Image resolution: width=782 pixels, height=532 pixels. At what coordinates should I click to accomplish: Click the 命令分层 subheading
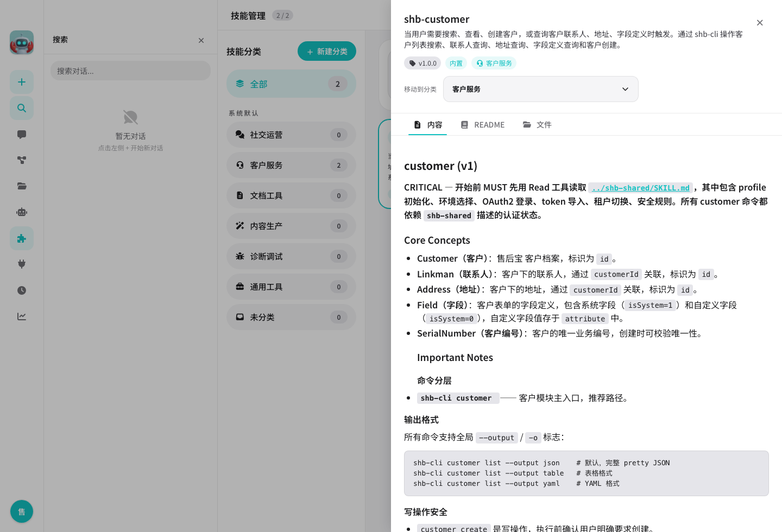coord(434,381)
